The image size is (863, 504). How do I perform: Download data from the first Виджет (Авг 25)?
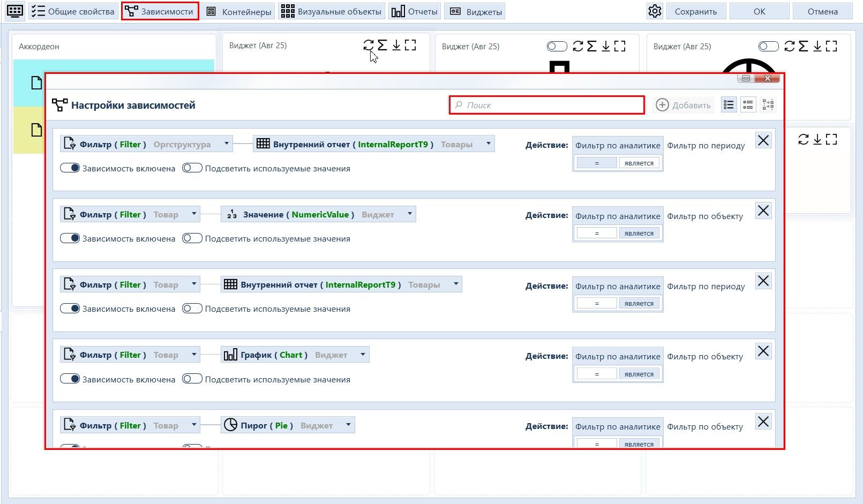point(396,46)
